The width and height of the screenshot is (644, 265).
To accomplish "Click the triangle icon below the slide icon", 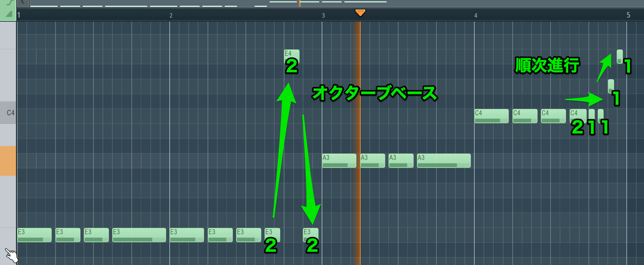I will pos(9,14).
